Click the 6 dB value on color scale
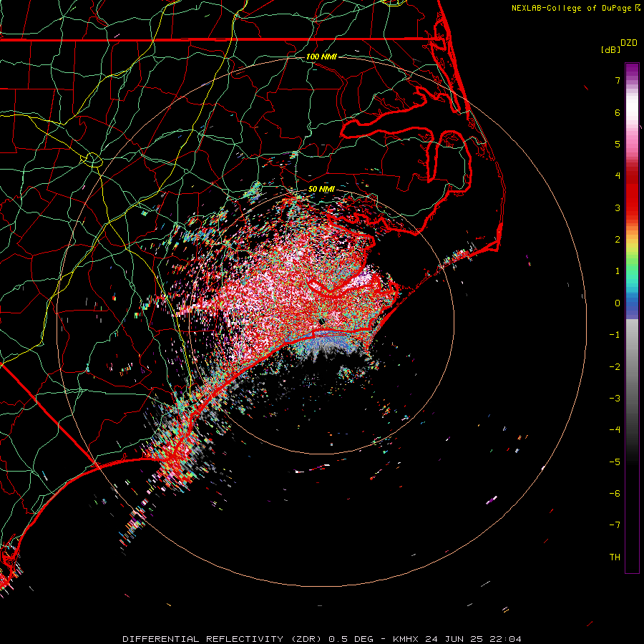 [x=618, y=112]
